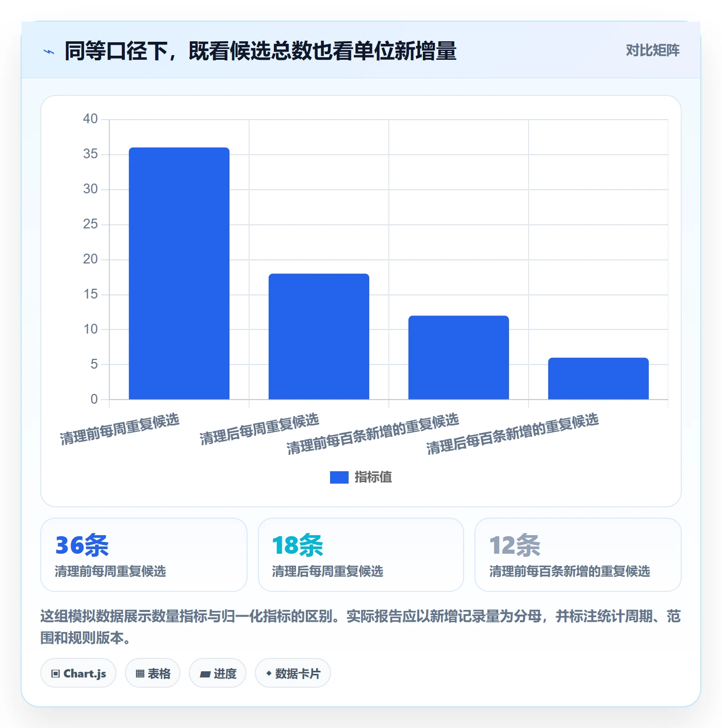The height and width of the screenshot is (728, 722).
Task: Select the 数据卡片 tag
Action: [293, 673]
